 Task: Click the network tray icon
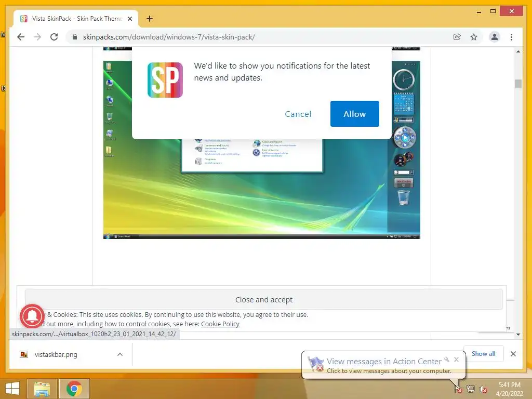coord(471,389)
